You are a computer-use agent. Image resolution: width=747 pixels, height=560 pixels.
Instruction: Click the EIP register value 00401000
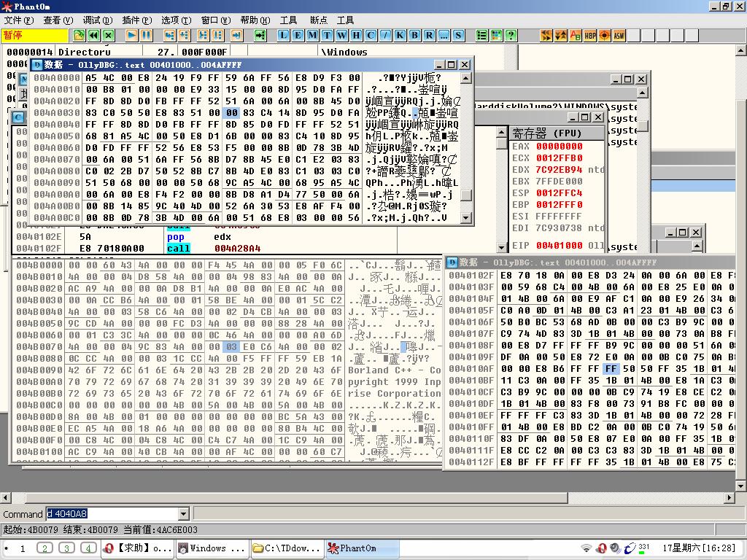click(560, 246)
